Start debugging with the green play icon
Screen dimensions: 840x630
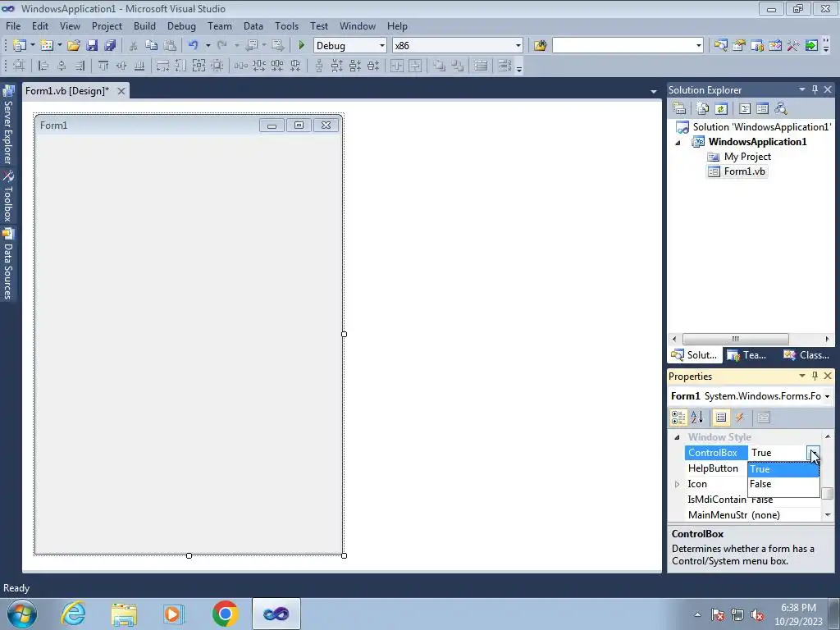point(301,46)
